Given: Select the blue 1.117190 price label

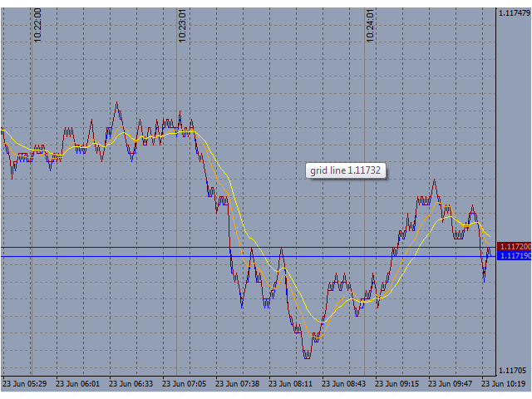Looking at the screenshot, I should pyautogui.click(x=515, y=256).
